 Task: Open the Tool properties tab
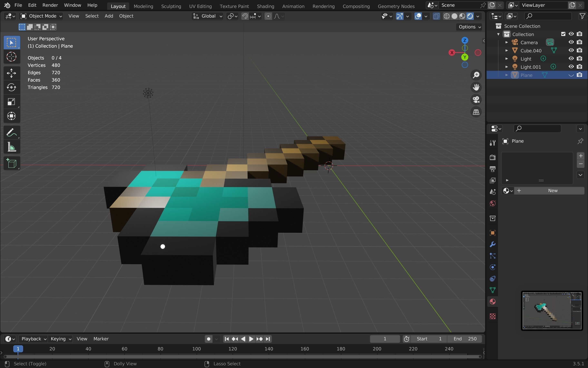click(x=492, y=143)
